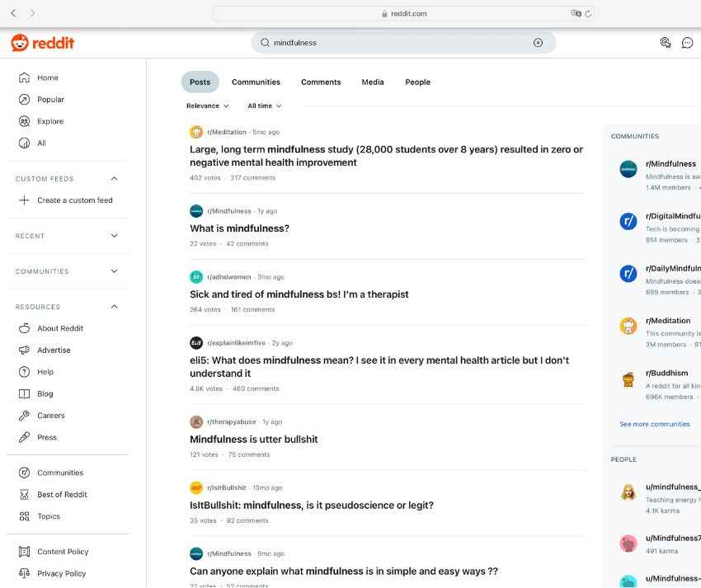Image resolution: width=701 pixels, height=588 pixels.
Task: Switch to the People tab
Action: [417, 82]
